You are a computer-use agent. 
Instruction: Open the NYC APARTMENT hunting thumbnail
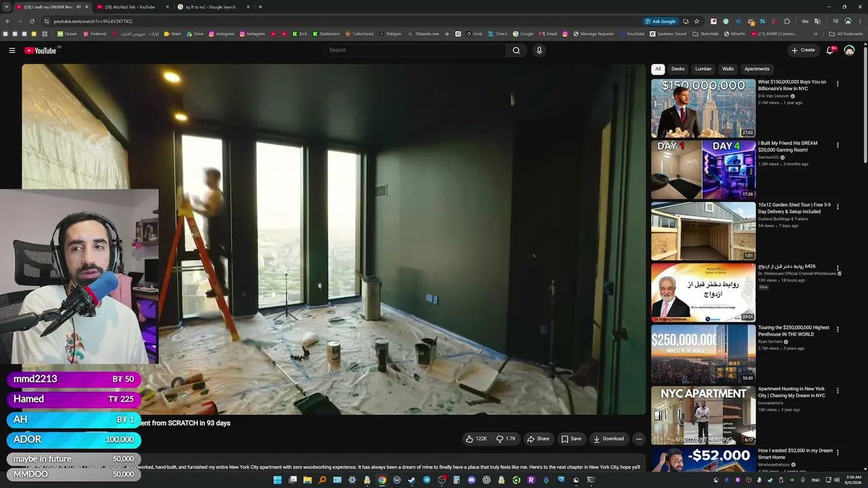coord(703,415)
